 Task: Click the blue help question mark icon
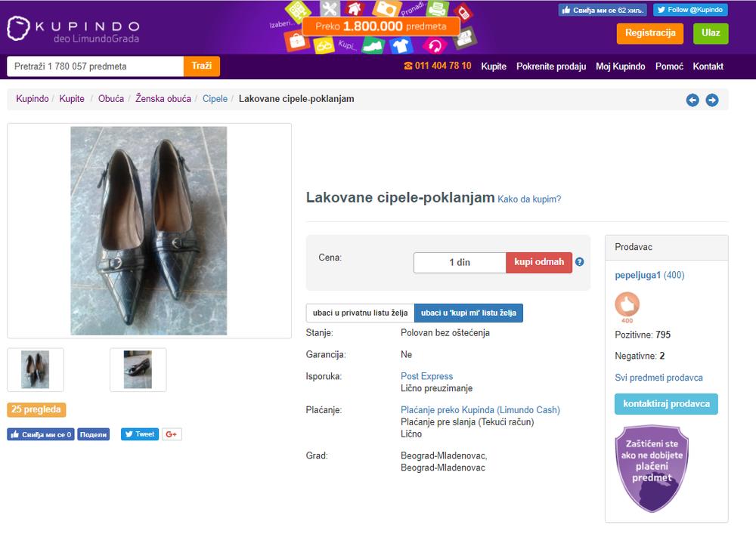(579, 262)
